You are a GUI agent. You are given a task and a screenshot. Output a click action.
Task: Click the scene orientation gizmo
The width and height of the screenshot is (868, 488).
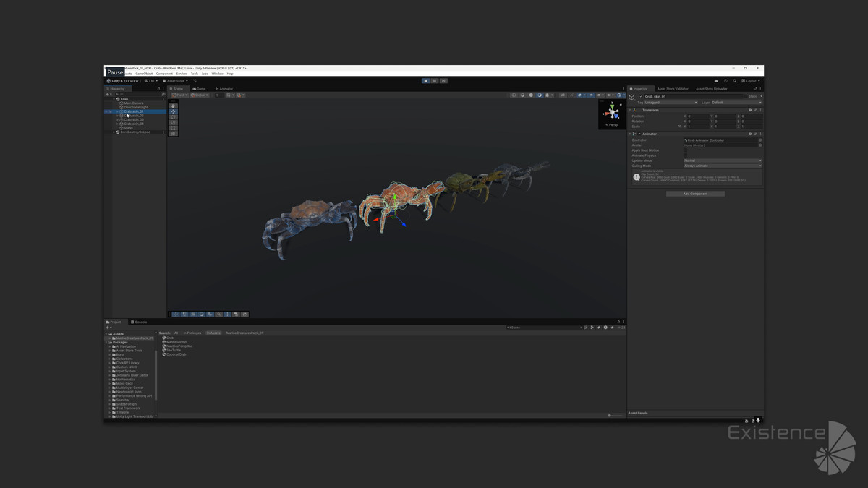coord(613,111)
